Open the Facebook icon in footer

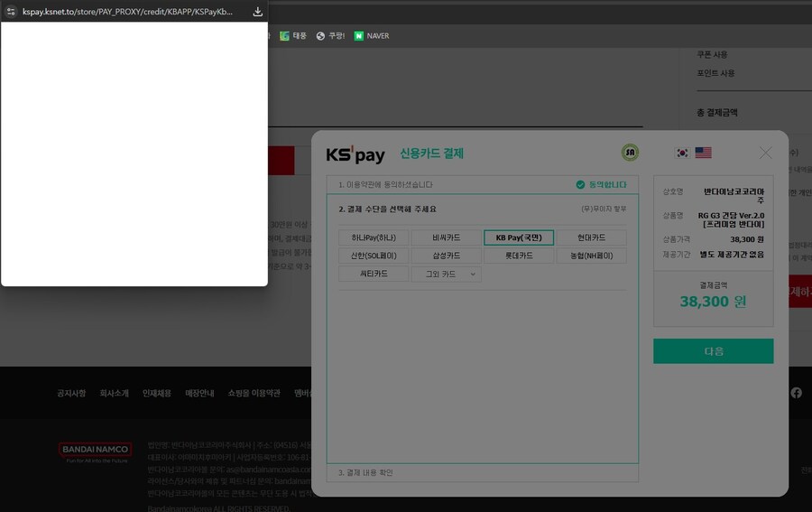pos(796,393)
